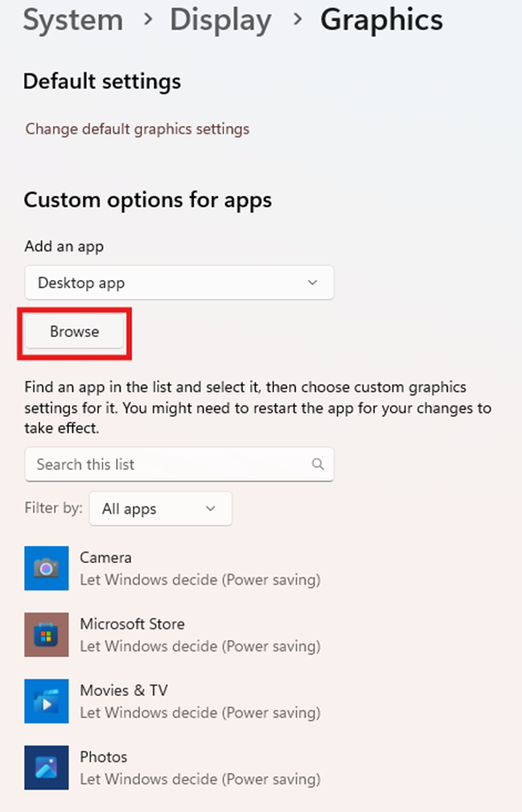Screen dimensions: 522x812
Task: Click the Photos app icon
Action: pos(46,768)
